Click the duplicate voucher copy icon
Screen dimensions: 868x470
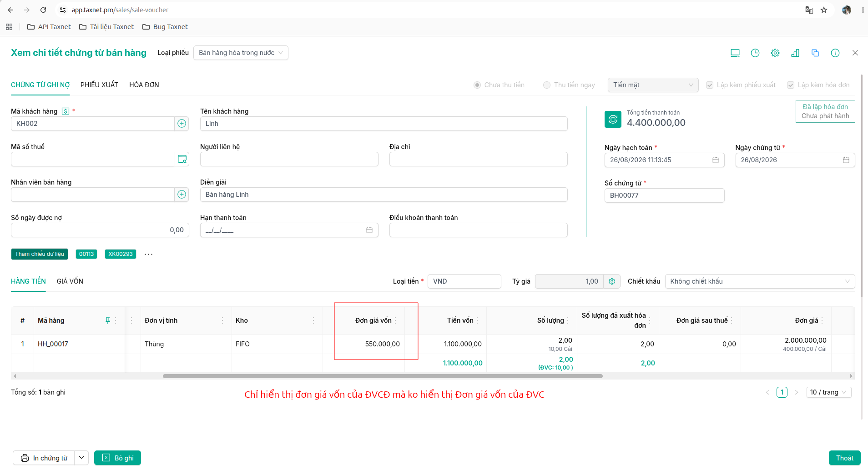(x=815, y=53)
